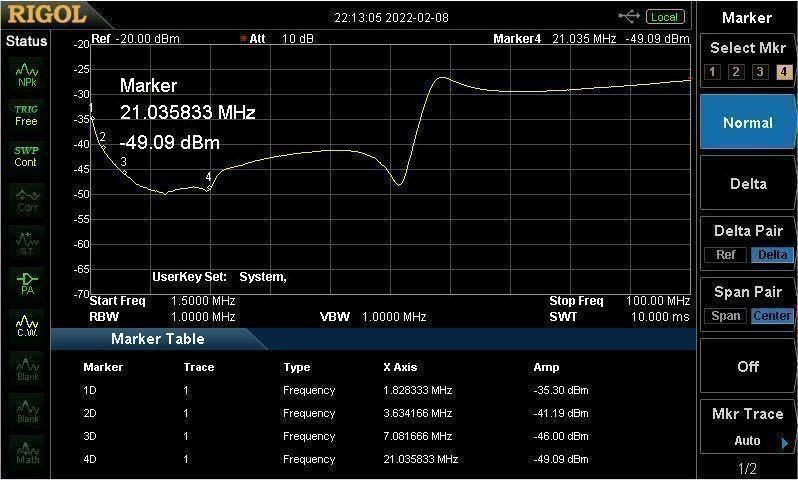Screen dimensions: 798x480
Task: Click the Start Freq 1.5000 MHz value
Action: tap(203, 301)
